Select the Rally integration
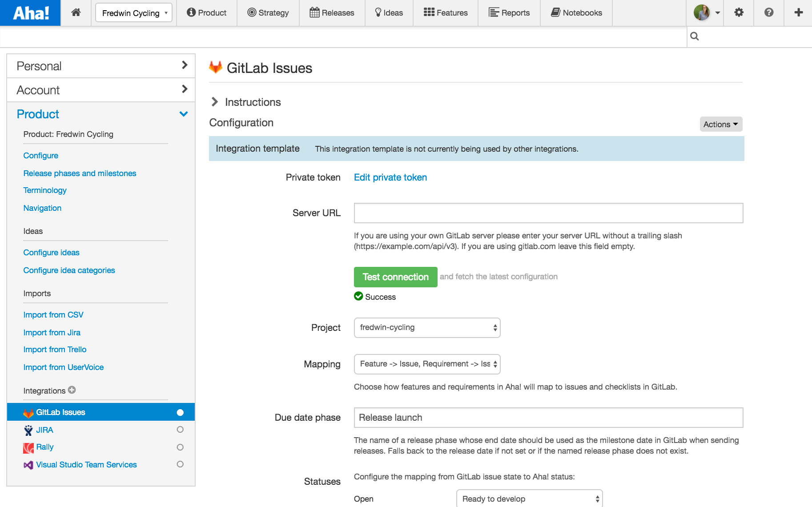Image resolution: width=812 pixels, height=507 pixels. [44, 447]
